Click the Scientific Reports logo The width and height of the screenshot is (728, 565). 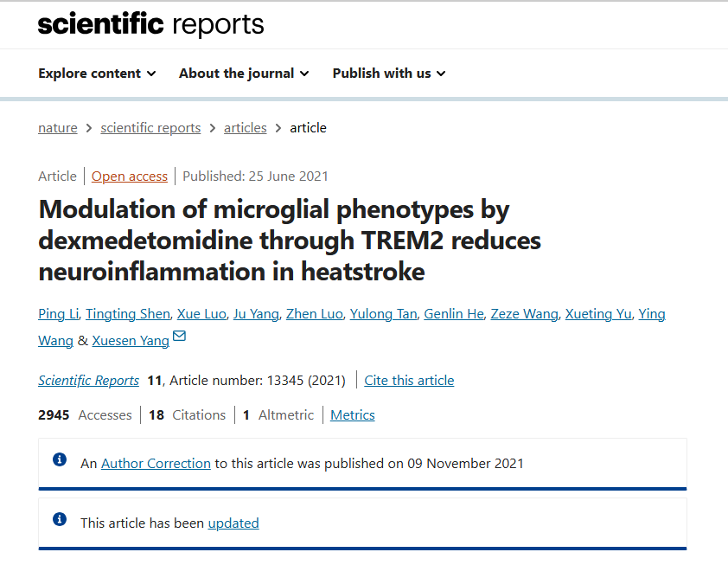pos(151,24)
